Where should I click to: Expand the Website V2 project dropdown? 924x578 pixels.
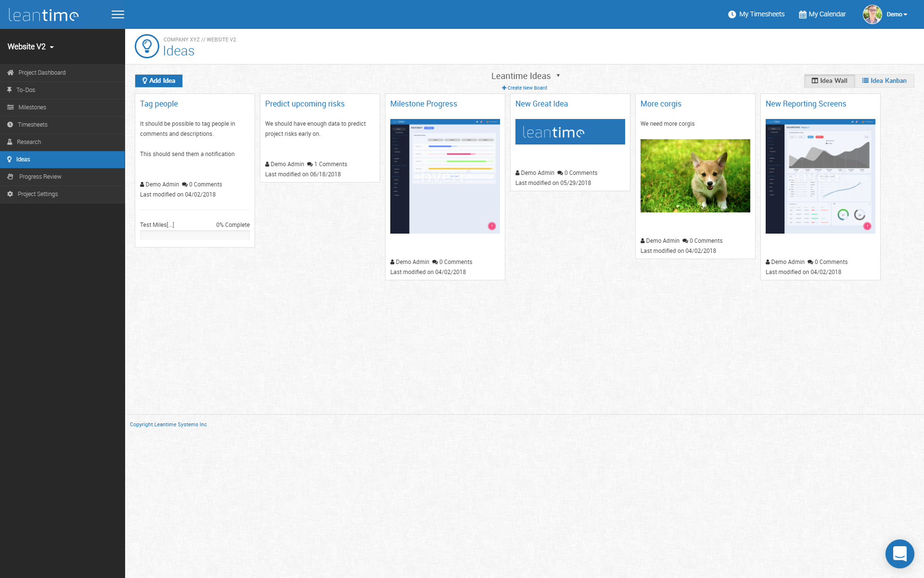click(x=31, y=47)
